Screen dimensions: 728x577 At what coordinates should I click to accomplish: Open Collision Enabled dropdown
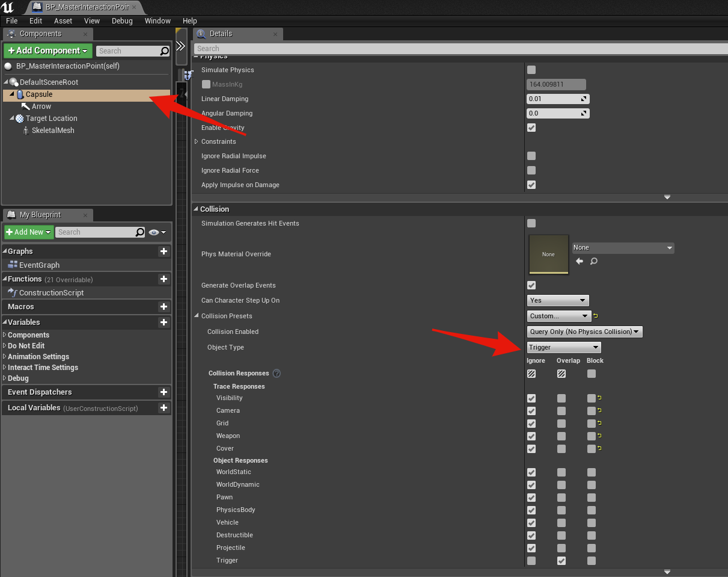pos(584,332)
